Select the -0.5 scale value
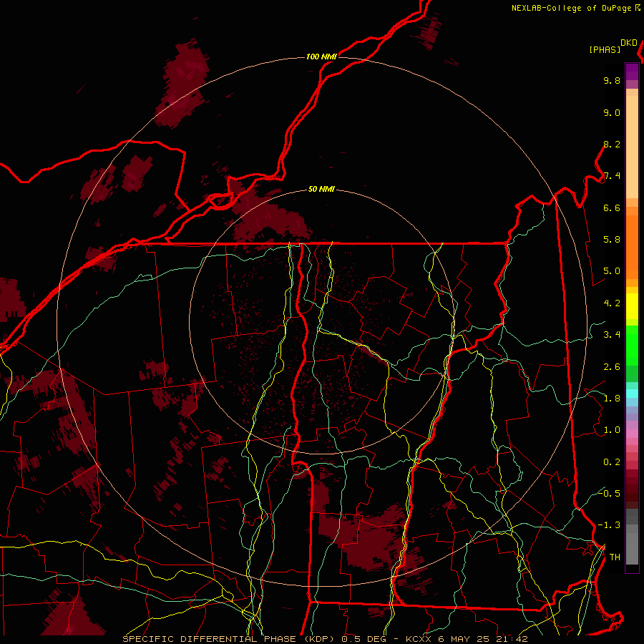 coord(609,493)
